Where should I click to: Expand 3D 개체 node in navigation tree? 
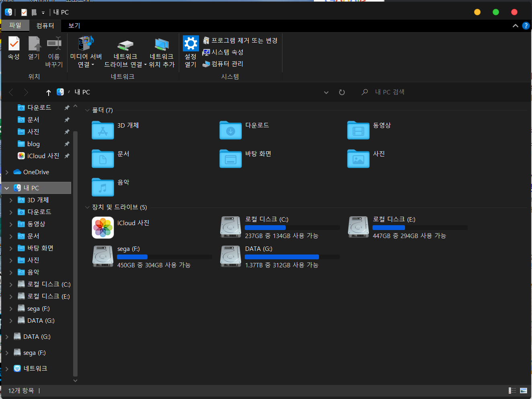[11, 200]
